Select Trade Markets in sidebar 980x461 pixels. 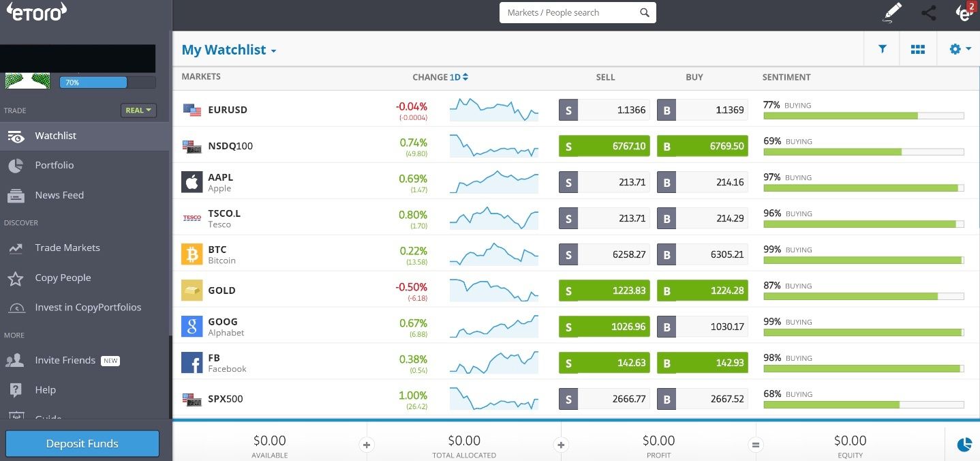(x=67, y=248)
